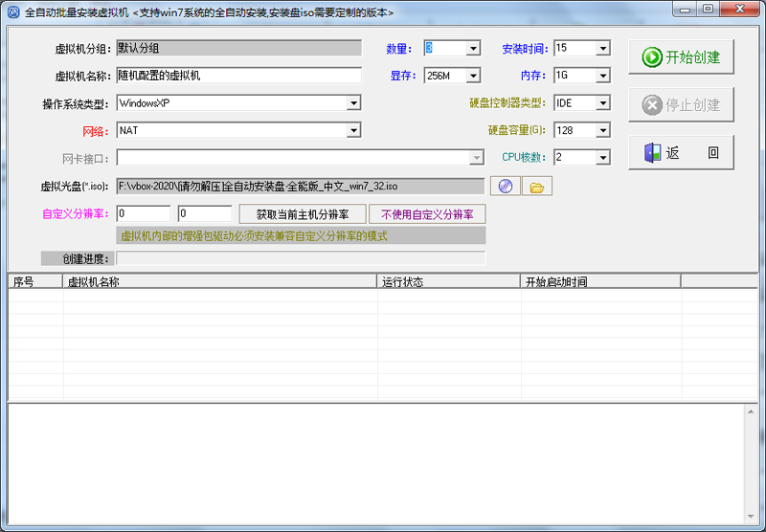
Task: Open the 数量 dropdown arrow
Action: (x=473, y=48)
